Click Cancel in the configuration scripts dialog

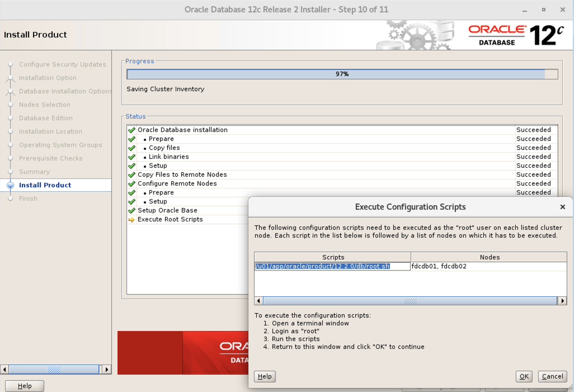(x=552, y=376)
